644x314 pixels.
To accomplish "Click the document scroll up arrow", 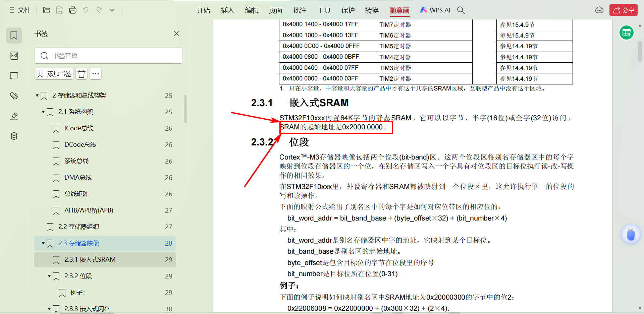I will coord(640,25).
